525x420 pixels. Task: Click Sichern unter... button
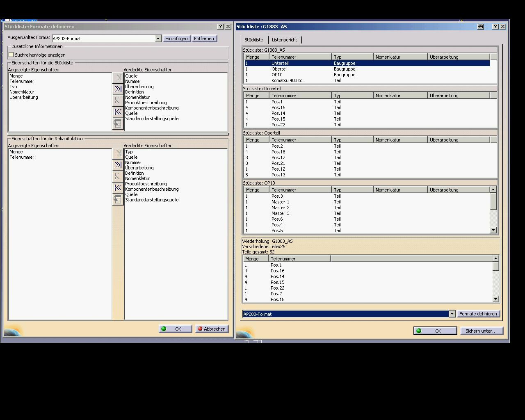481,331
